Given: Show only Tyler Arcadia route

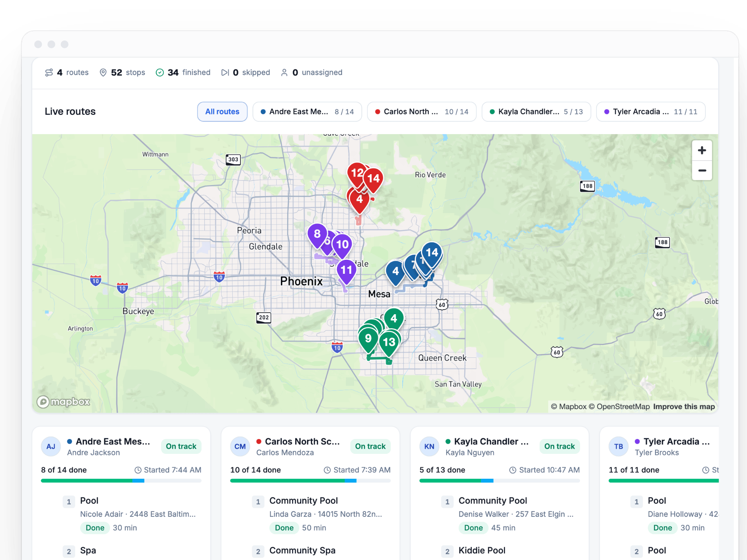Looking at the screenshot, I should click(651, 112).
